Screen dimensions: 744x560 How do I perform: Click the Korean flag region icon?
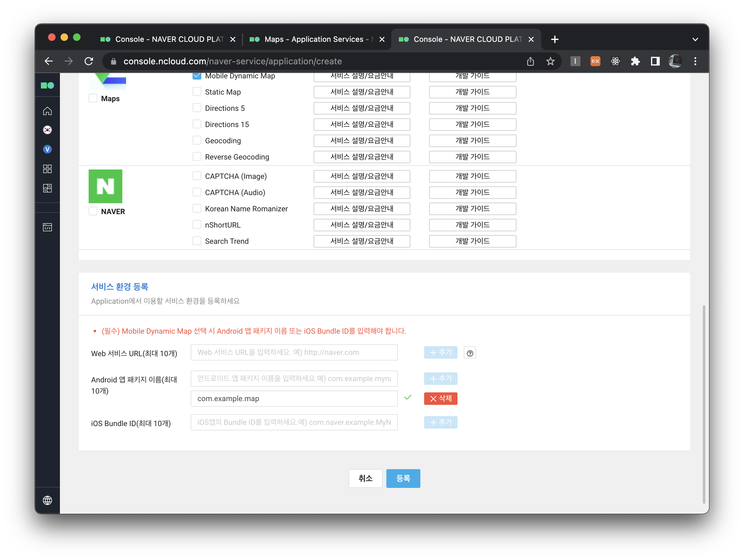47,130
